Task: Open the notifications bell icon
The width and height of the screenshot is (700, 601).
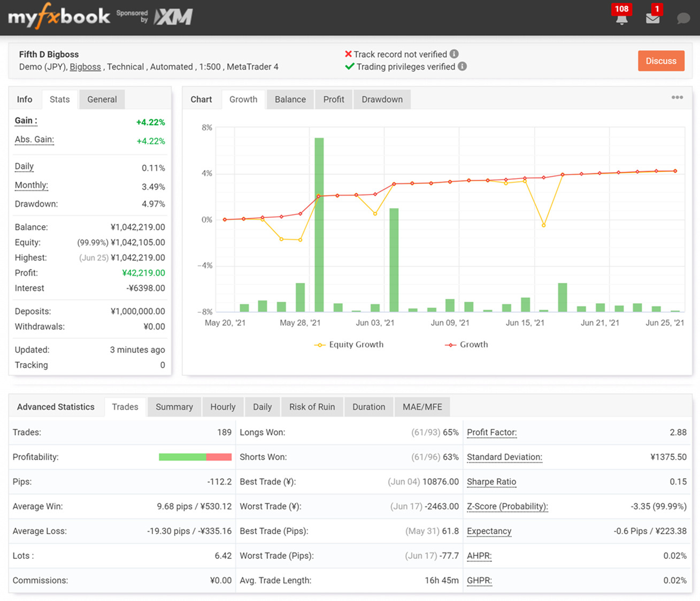Action: tap(621, 19)
